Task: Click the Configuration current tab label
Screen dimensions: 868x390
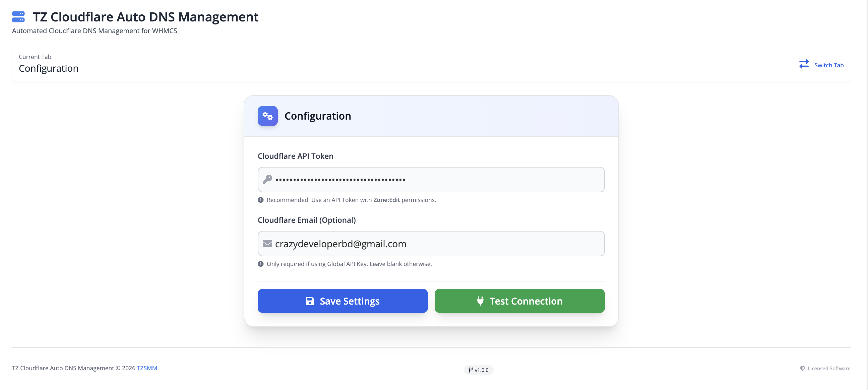Action: 49,68
